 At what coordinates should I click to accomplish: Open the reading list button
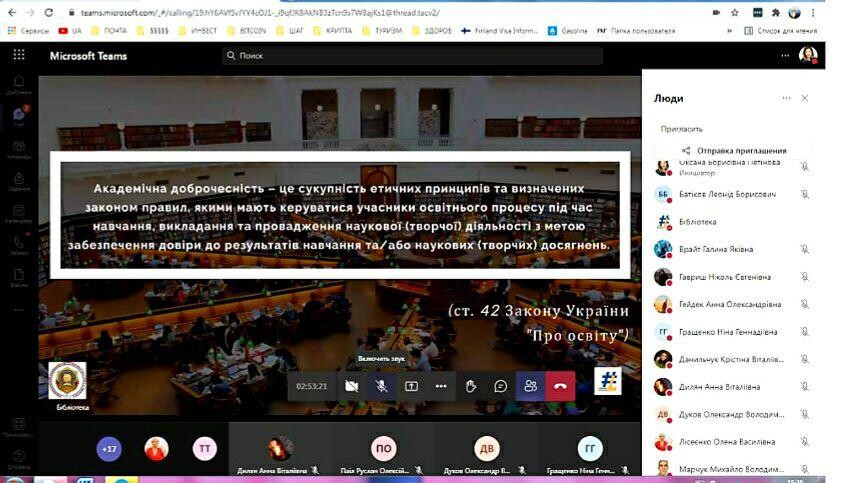pyautogui.click(x=781, y=31)
